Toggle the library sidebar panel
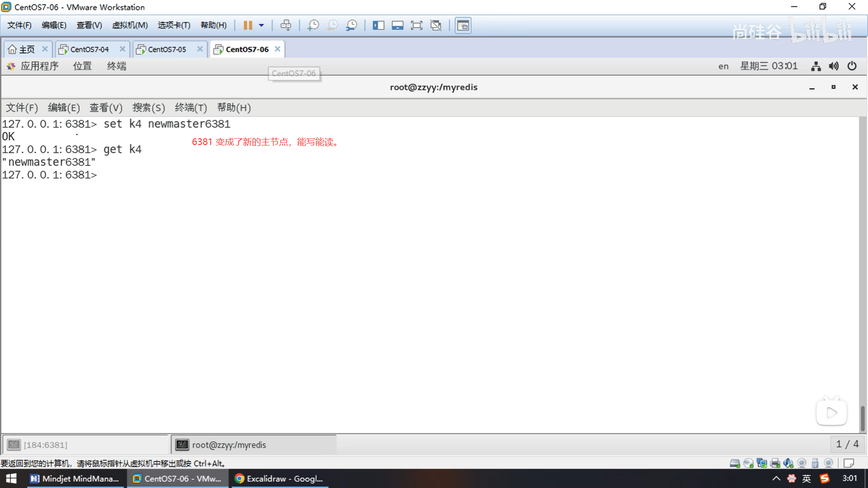The image size is (868, 488). point(378,25)
